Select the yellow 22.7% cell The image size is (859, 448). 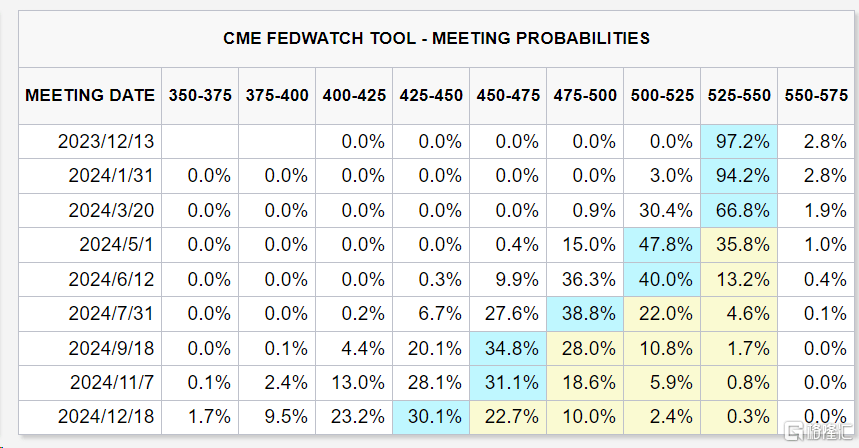(x=508, y=416)
